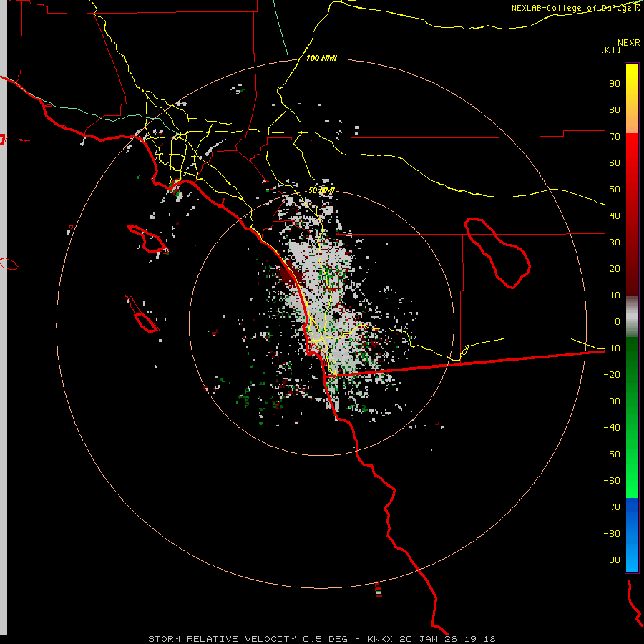
Task: Click the '60' velocity scale value
Action: (615, 163)
